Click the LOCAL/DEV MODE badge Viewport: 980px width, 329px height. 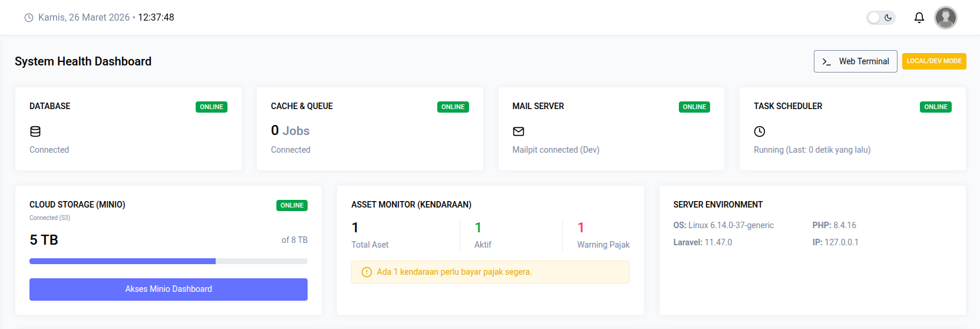933,61
